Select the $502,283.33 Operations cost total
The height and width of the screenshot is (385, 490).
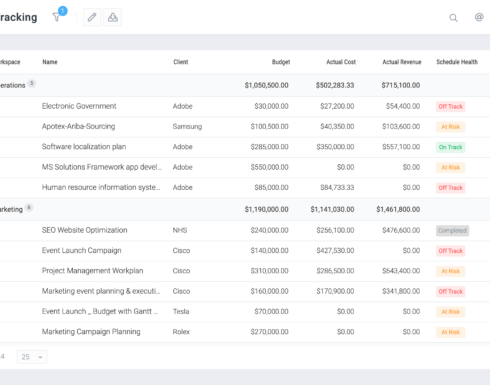click(335, 85)
